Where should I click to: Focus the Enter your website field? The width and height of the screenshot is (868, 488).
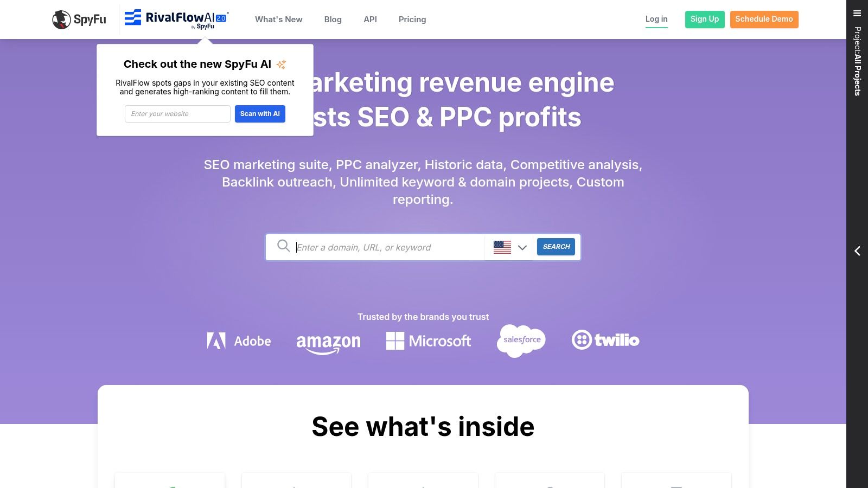177,114
